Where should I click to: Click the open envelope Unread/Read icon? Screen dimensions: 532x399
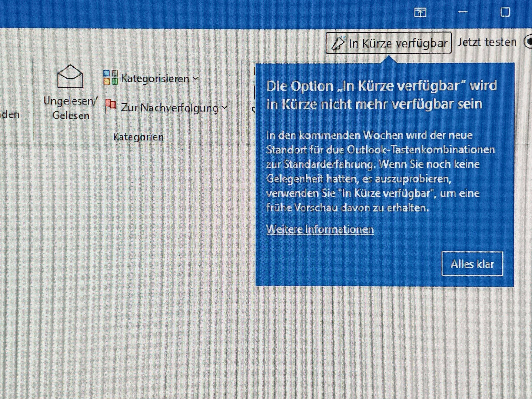click(70, 76)
